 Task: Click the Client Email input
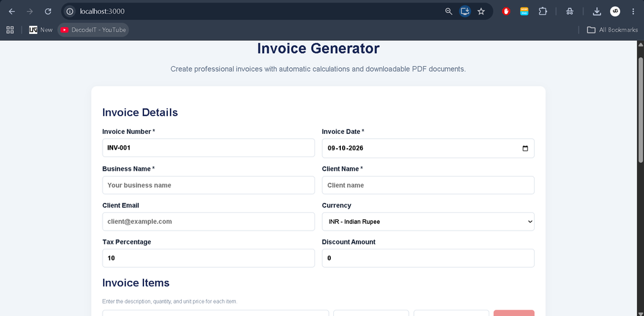(x=209, y=222)
